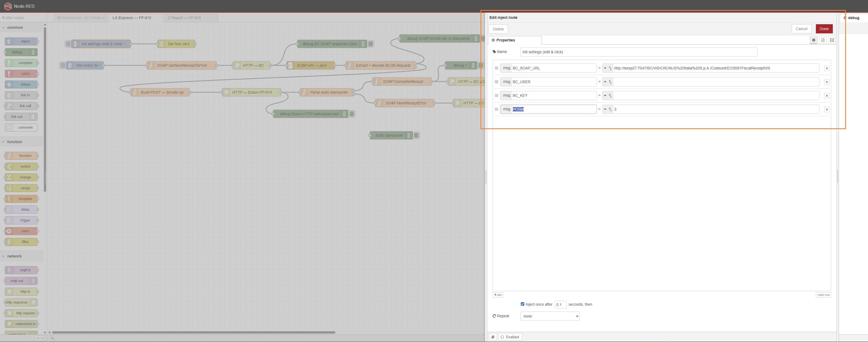This screenshot has width=868, height=342.
Task: Open BC_USER value type dropdown
Action: [608, 82]
